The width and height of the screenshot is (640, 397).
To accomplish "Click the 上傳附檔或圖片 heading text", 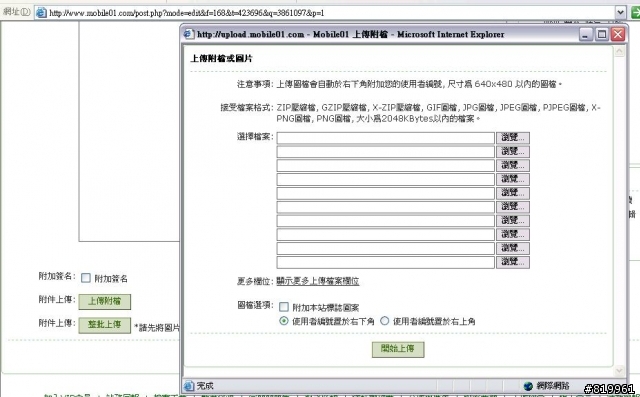I will coord(222,58).
